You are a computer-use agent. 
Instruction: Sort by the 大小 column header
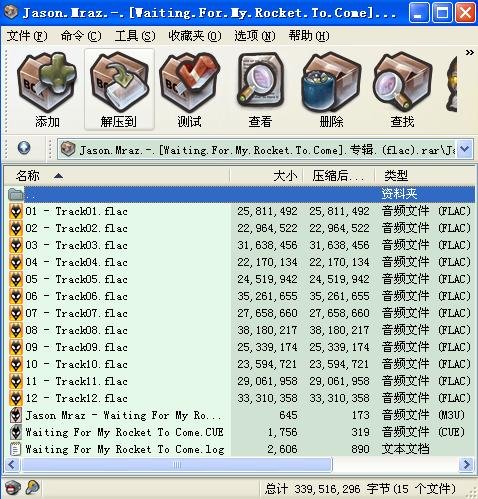pyautogui.click(x=266, y=175)
